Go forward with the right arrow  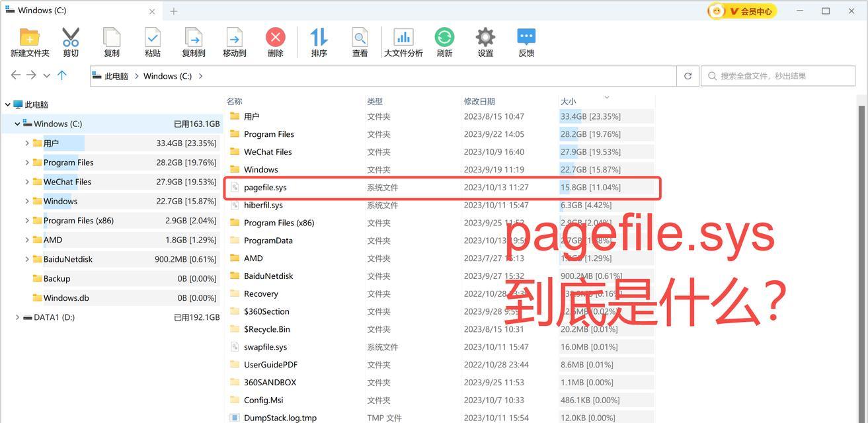point(31,75)
